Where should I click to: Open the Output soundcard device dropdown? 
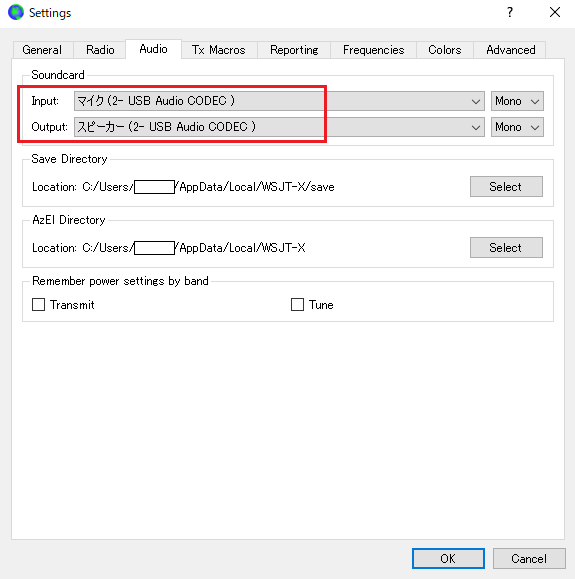point(279,127)
